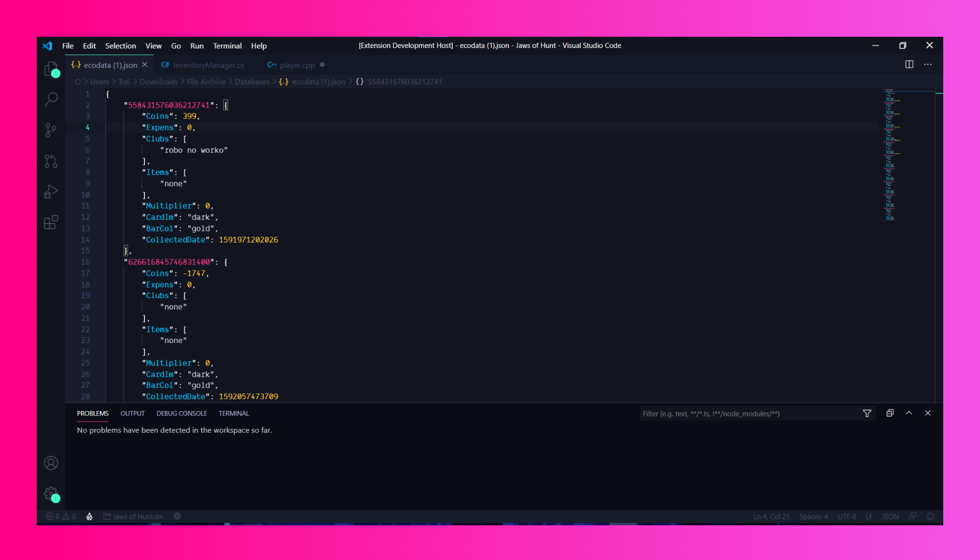Switch to the OUTPUT panel tab
Viewport: 980px width, 560px height.
(132, 413)
